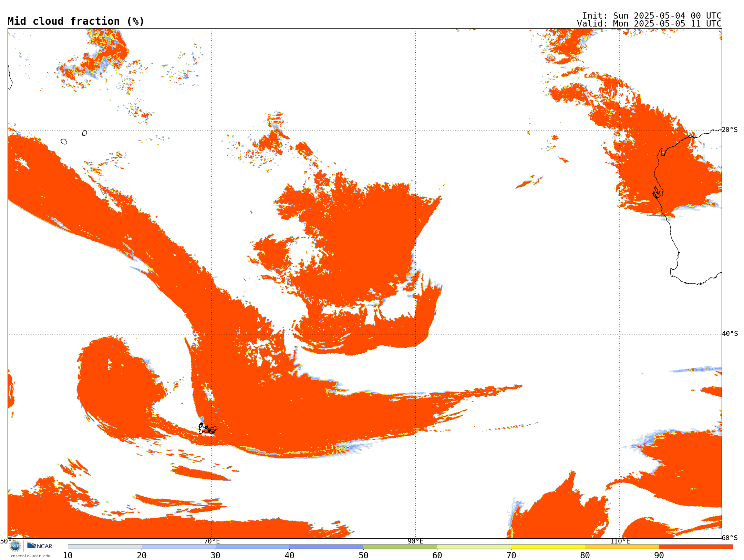This screenshot has height=560, width=744.
Task: Click the colorbar tick label 90
Action: [659, 556]
